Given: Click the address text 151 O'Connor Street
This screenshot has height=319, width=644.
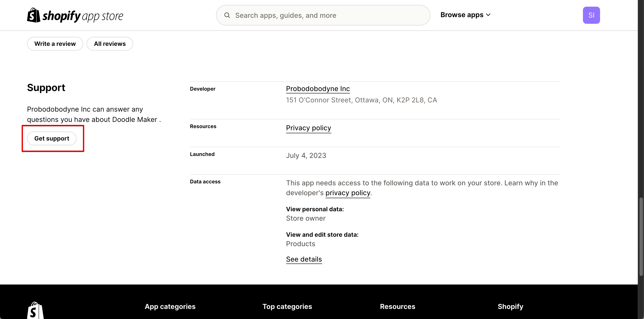Looking at the screenshot, I should click(361, 100).
